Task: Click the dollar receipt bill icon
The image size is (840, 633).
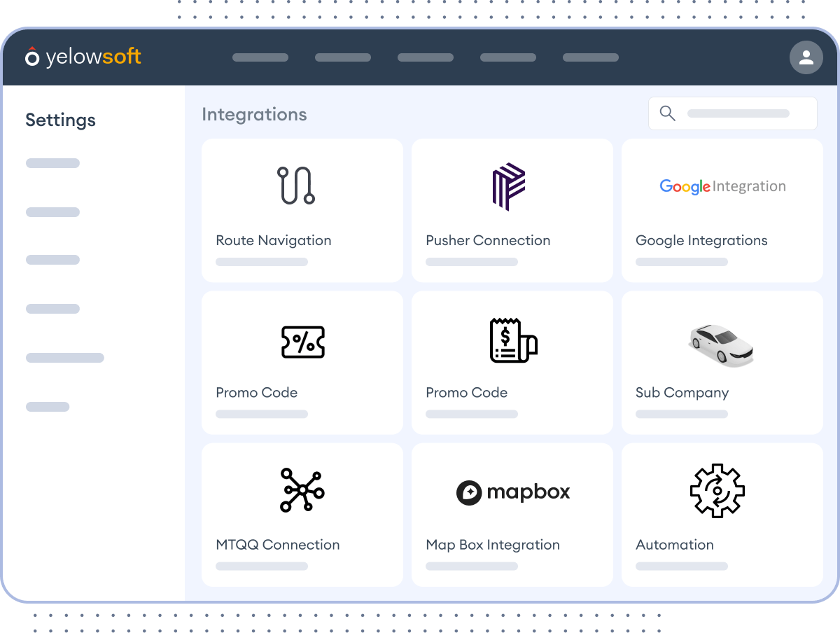Action: click(512, 341)
